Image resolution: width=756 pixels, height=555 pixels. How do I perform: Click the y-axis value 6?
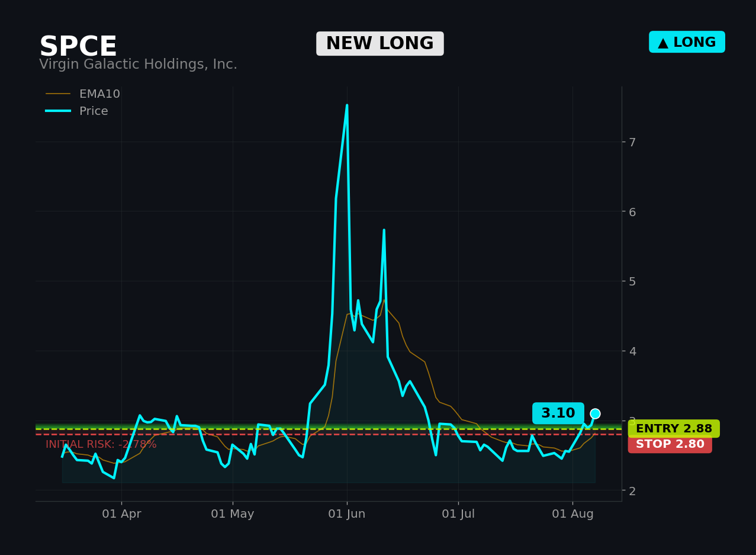pos(632,212)
